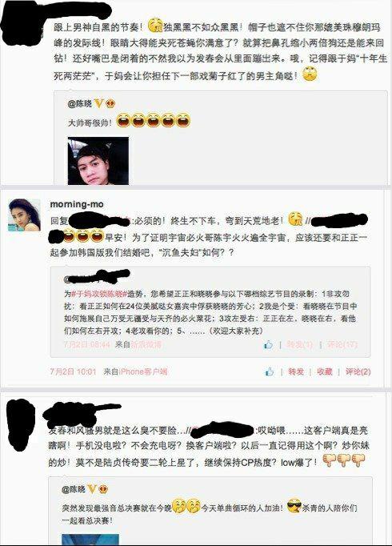Open 转发(1) on the quoted post
The height and width of the screenshot is (546, 392).
tap(299, 345)
